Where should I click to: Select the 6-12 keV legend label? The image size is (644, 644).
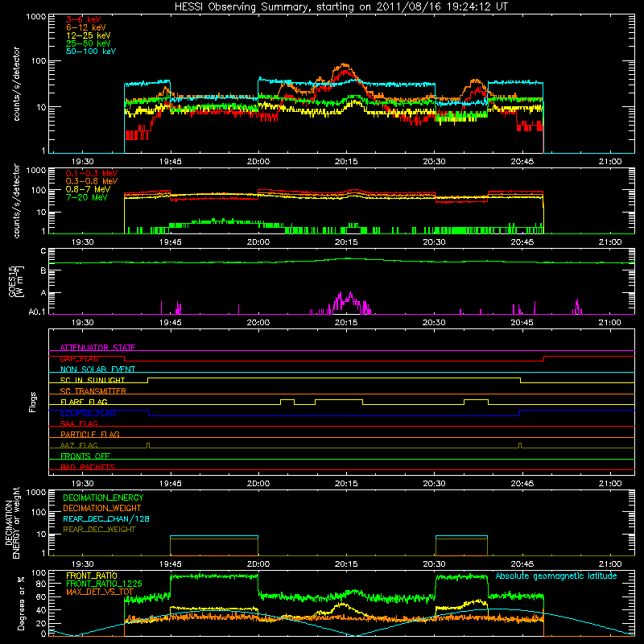pyautogui.click(x=86, y=27)
